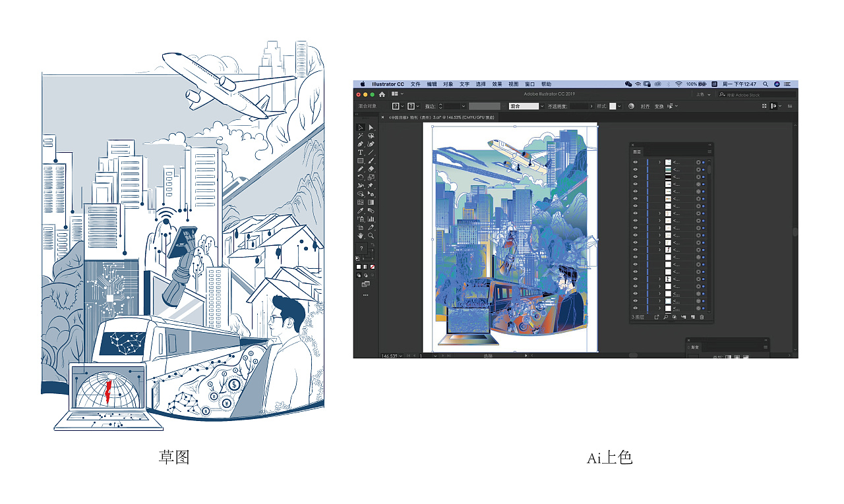Open the 效果 menu

[497, 84]
